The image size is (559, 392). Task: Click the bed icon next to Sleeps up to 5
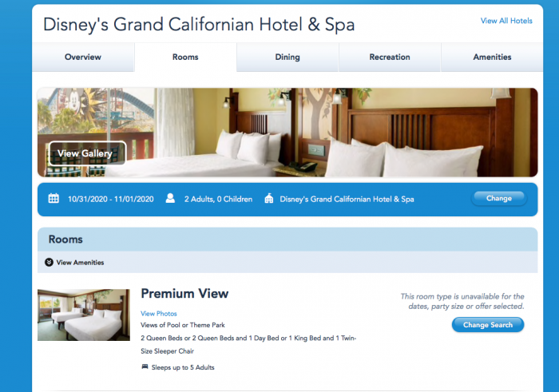pyautogui.click(x=145, y=366)
